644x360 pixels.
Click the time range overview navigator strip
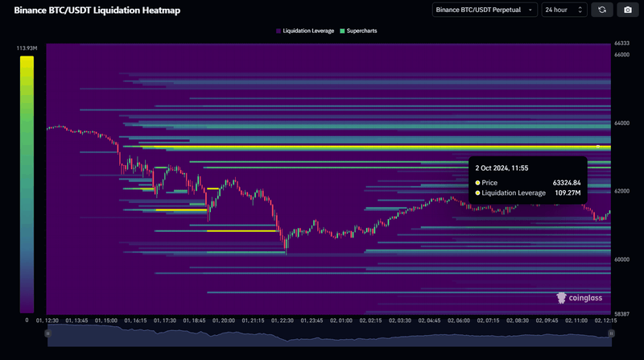coord(329,335)
